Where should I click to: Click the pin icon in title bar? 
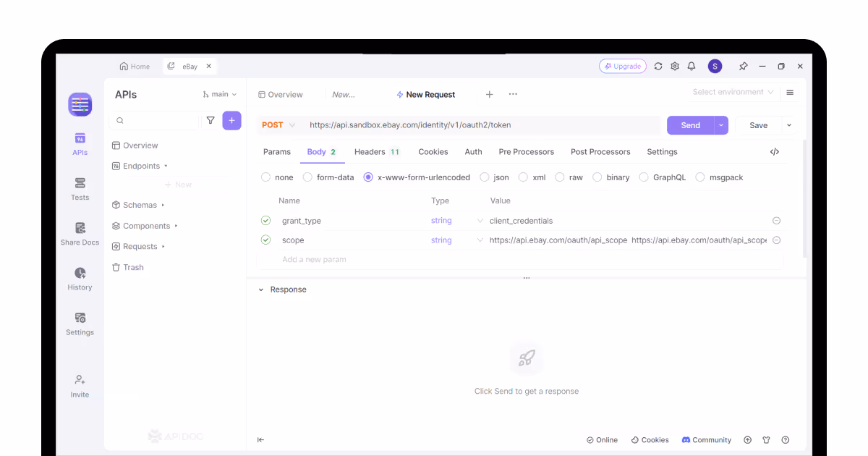pyautogui.click(x=743, y=66)
